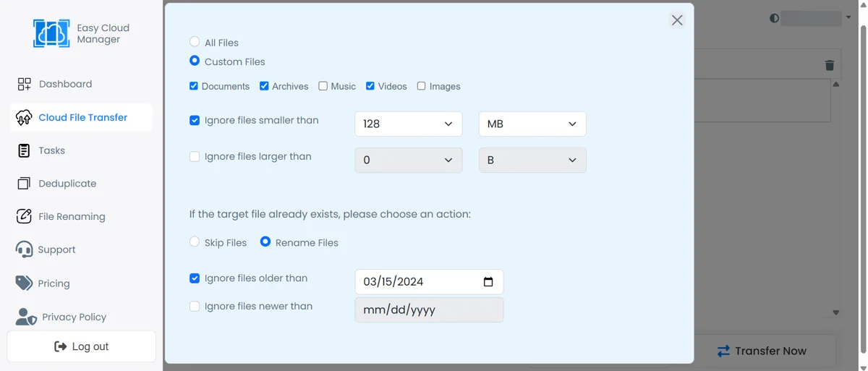Choose the Skip Files radio option
868x371 pixels.
tap(195, 242)
